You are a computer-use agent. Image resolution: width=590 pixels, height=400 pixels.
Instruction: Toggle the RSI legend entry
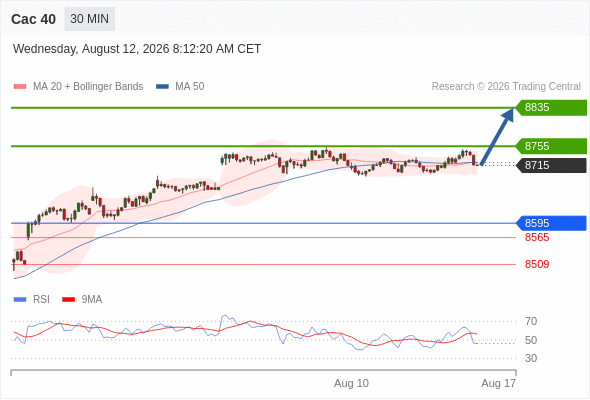point(32,300)
